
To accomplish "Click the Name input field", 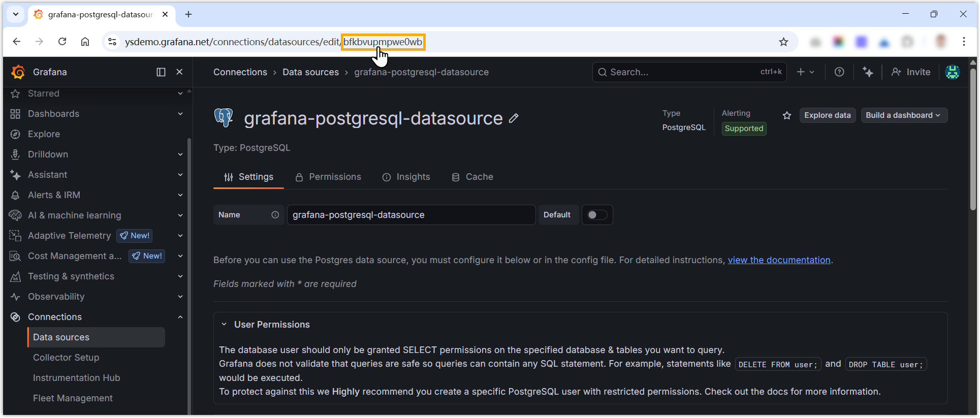I will click(411, 215).
